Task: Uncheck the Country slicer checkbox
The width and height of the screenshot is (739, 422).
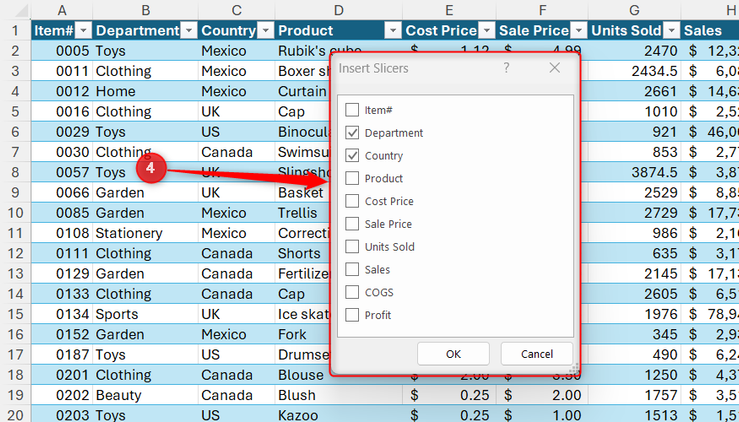Action: pyautogui.click(x=352, y=155)
